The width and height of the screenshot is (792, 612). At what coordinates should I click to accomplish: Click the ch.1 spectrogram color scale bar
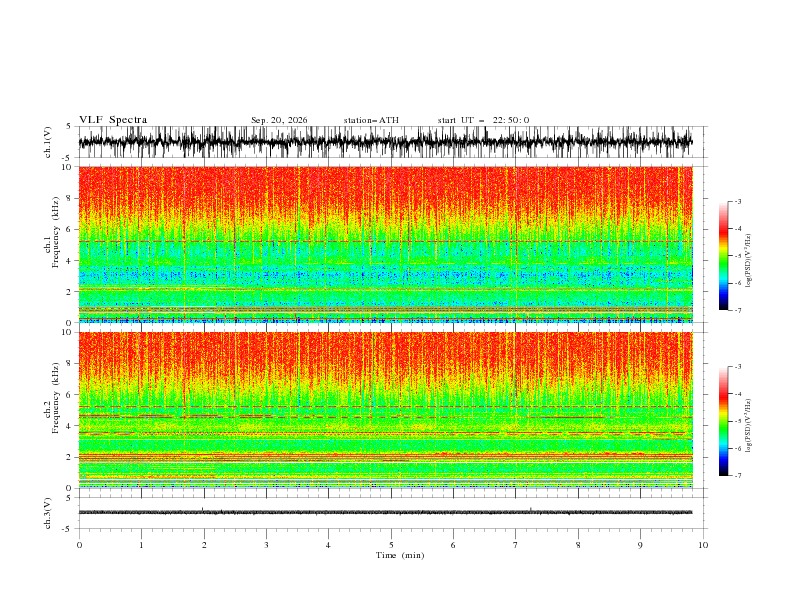[724, 256]
